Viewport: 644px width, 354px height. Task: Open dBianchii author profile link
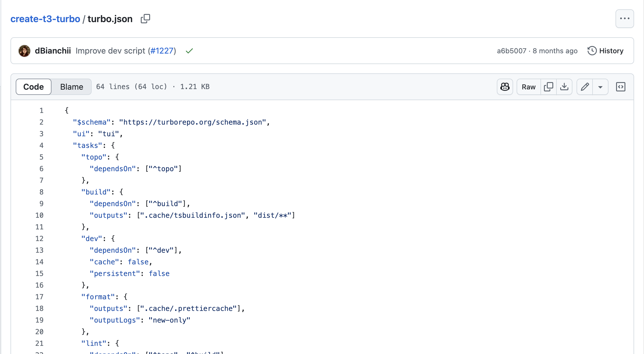tap(53, 51)
